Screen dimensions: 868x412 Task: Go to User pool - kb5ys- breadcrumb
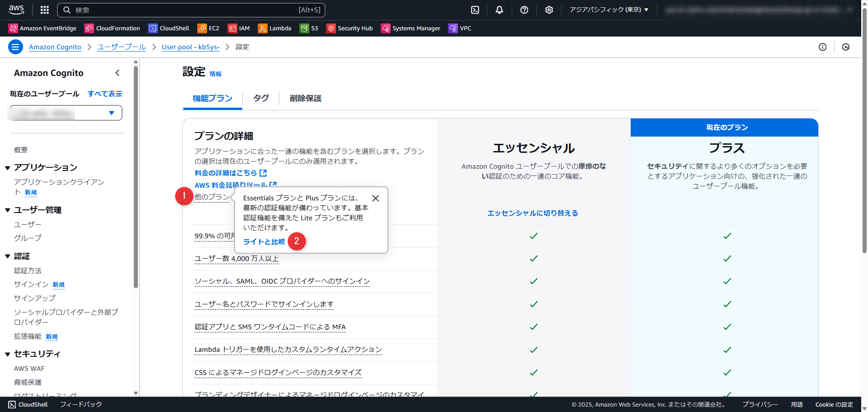[x=190, y=47]
